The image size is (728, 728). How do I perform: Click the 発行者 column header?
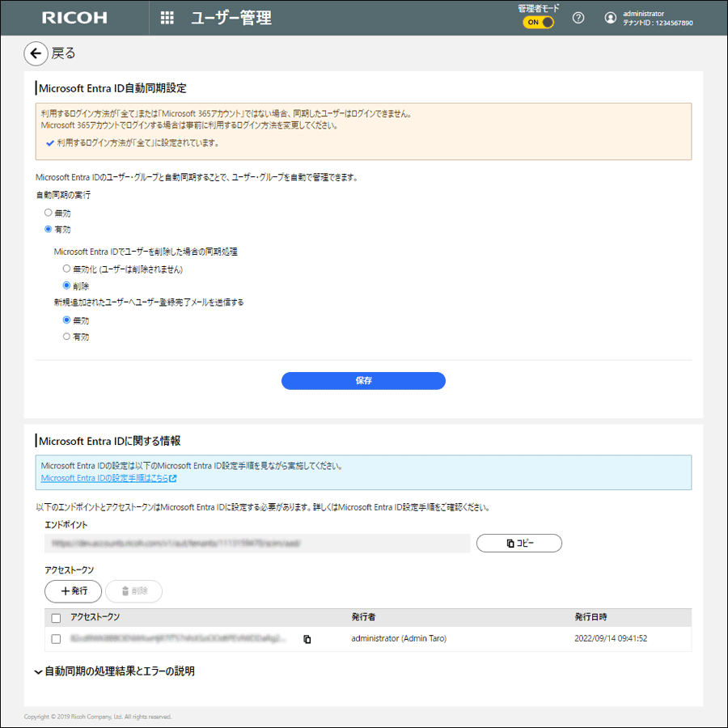tap(363, 617)
